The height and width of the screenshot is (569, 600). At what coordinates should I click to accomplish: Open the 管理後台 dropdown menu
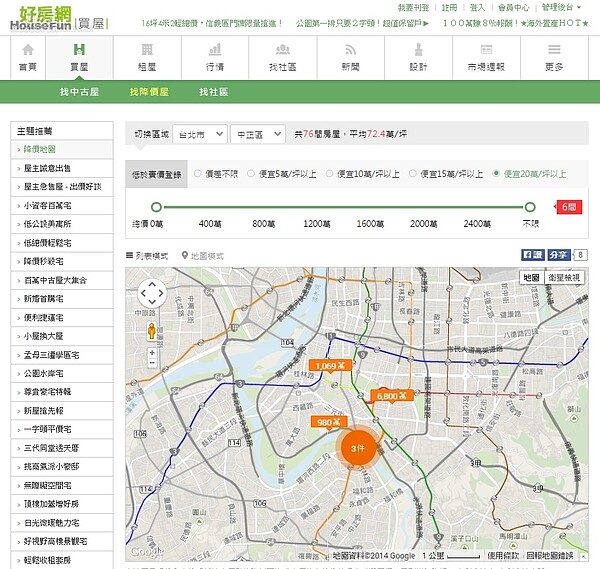561,7
